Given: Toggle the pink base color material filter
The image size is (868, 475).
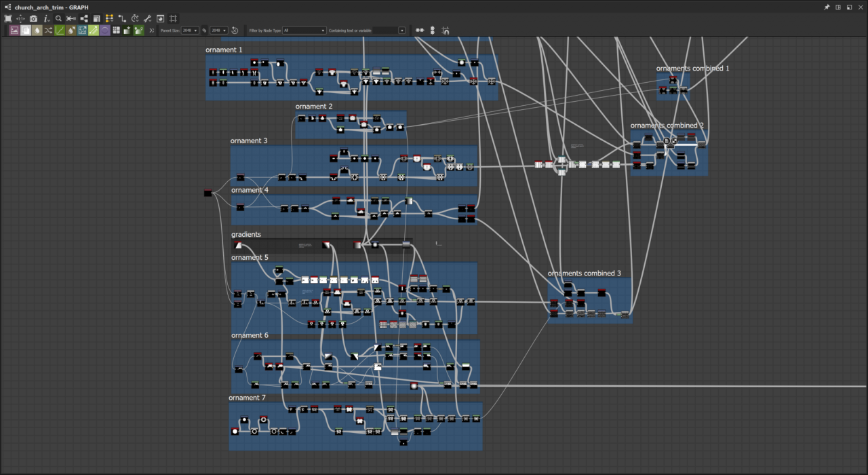Looking at the screenshot, I should pyautogui.click(x=14, y=31).
